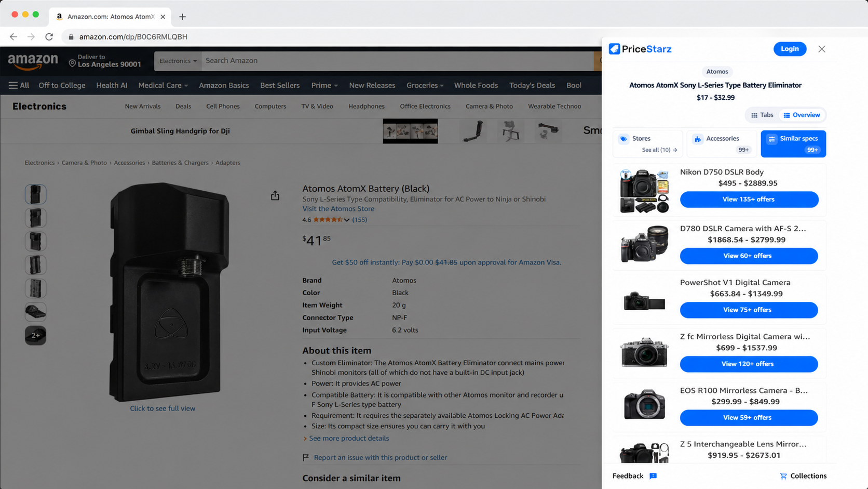This screenshot has width=868, height=489.
Task: Open the 2+ more images thumbnail
Action: (35, 335)
